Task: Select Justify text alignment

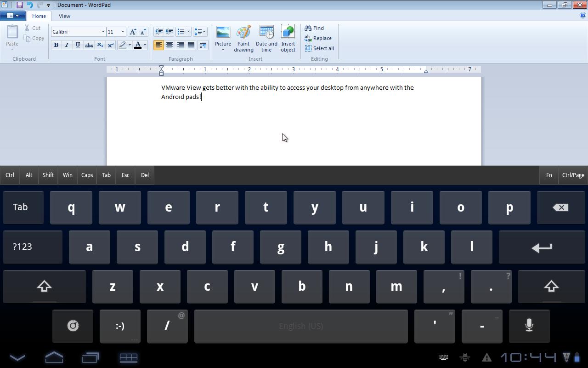Action: coord(191,45)
